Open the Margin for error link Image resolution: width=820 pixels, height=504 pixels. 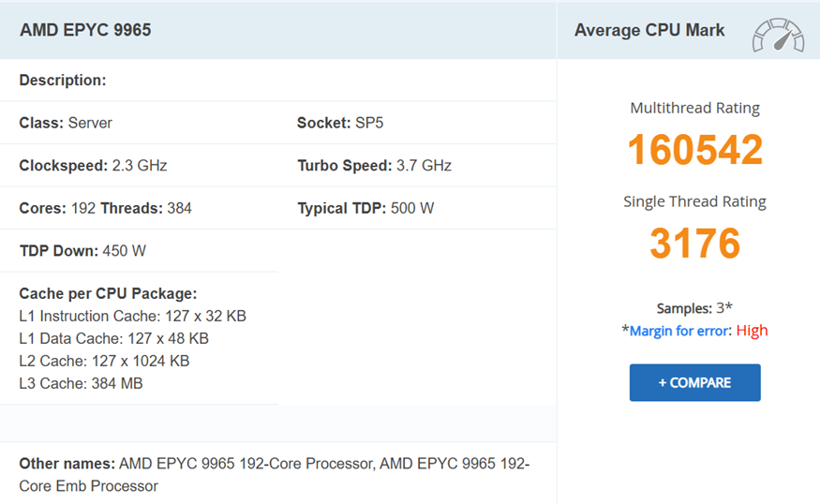coord(679,330)
